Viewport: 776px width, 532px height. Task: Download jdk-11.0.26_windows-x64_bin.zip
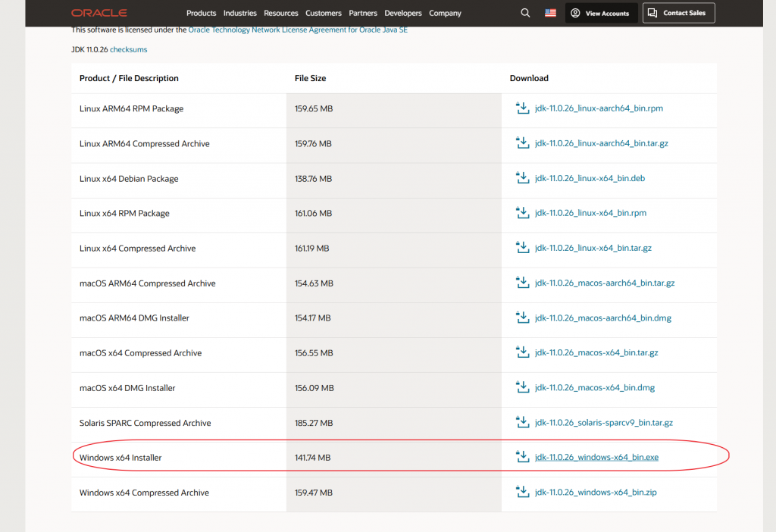click(x=596, y=493)
